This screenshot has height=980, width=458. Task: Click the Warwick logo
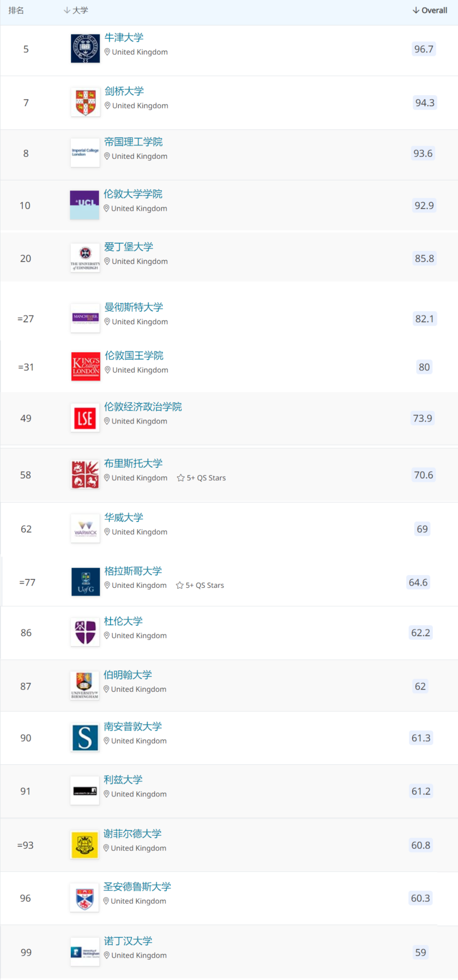coord(85,528)
